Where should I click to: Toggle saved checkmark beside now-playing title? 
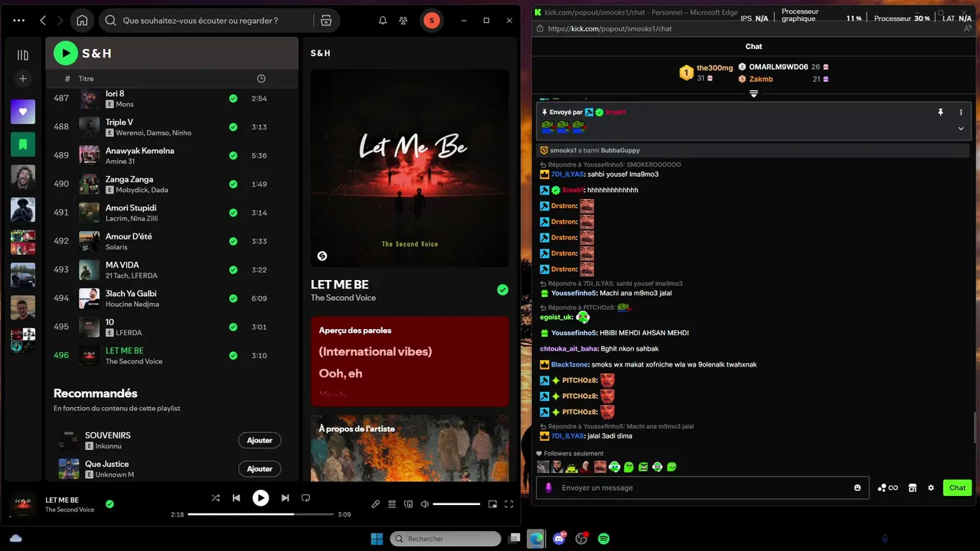click(x=109, y=504)
